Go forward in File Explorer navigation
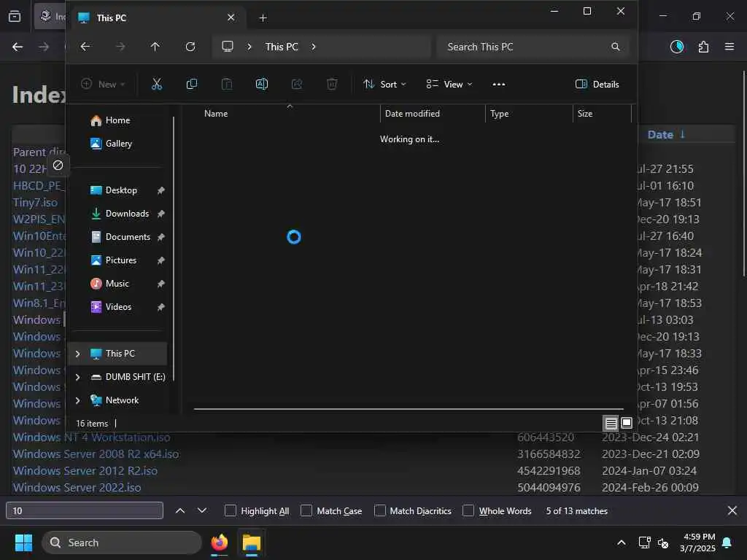This screenshot has height=560, width=747. pyautogui.click(x=120, y=47)
